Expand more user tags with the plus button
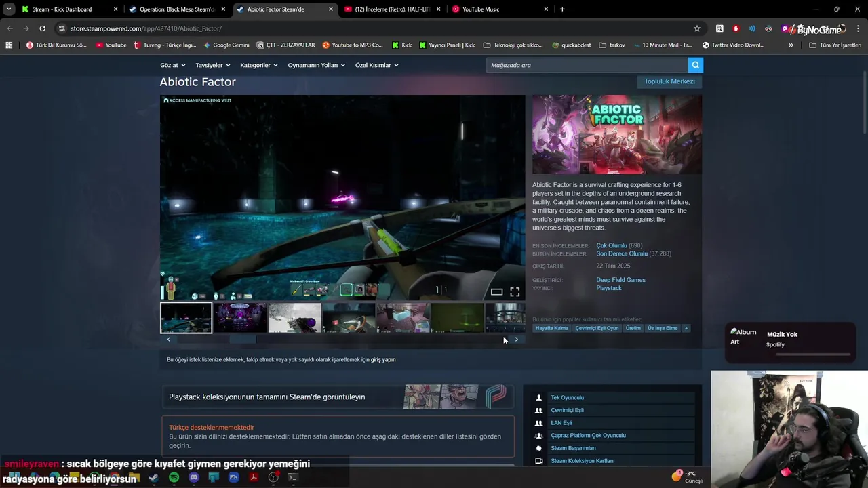Image resolution: width=868 pixels, height=488 pixels. [x=686, y=328]
